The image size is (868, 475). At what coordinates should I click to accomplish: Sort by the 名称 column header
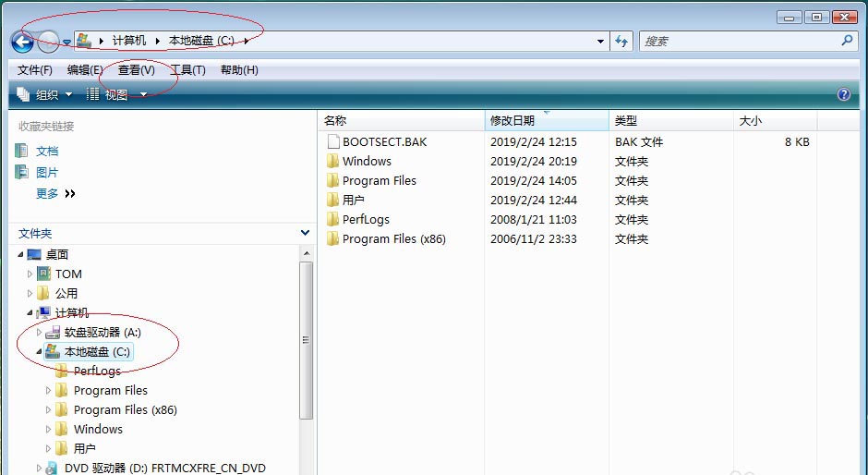coord(402,120)
